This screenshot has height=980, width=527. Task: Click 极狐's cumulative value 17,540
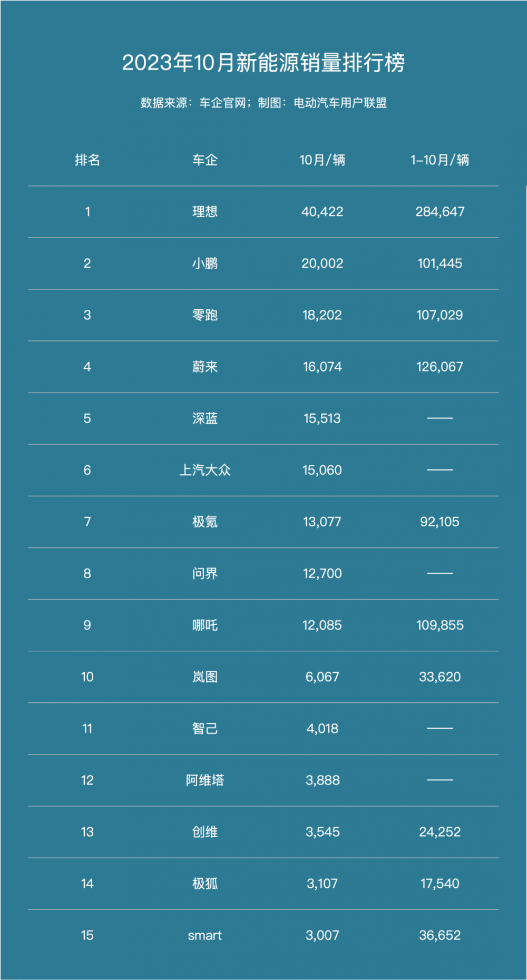[440, 884]
